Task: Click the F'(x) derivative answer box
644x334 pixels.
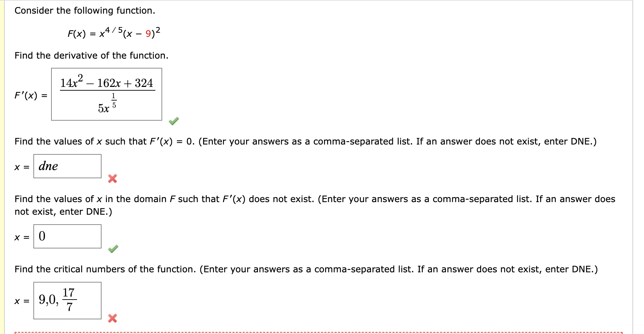Action: 107,94
